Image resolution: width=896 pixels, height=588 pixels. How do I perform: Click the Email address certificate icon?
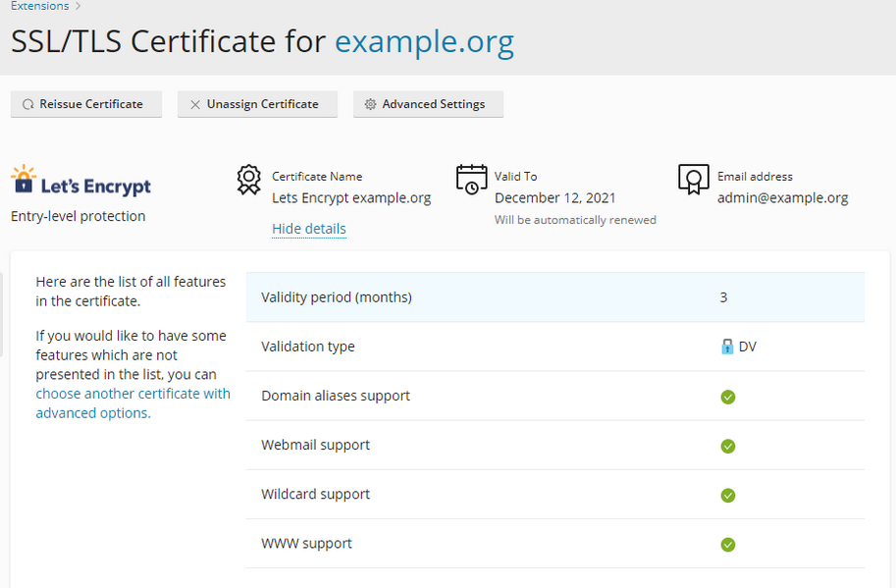(693, 180)
